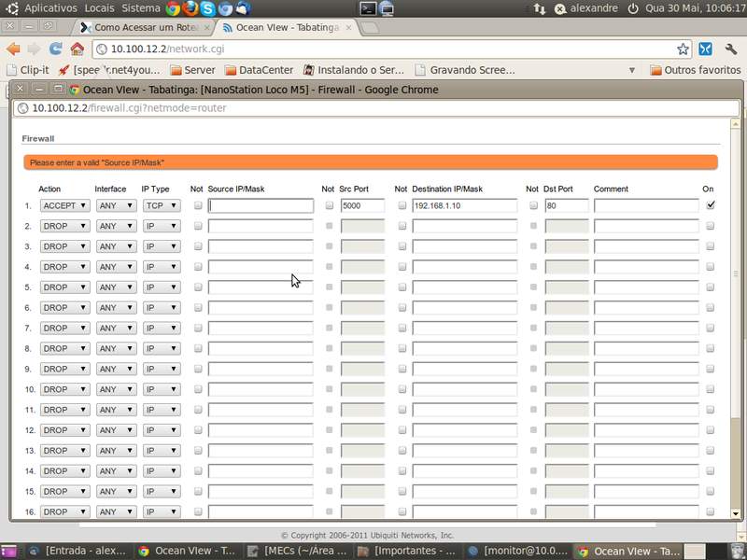Open a new browser tab
Screen dimensions: 747x560
[x=370, y=28]
